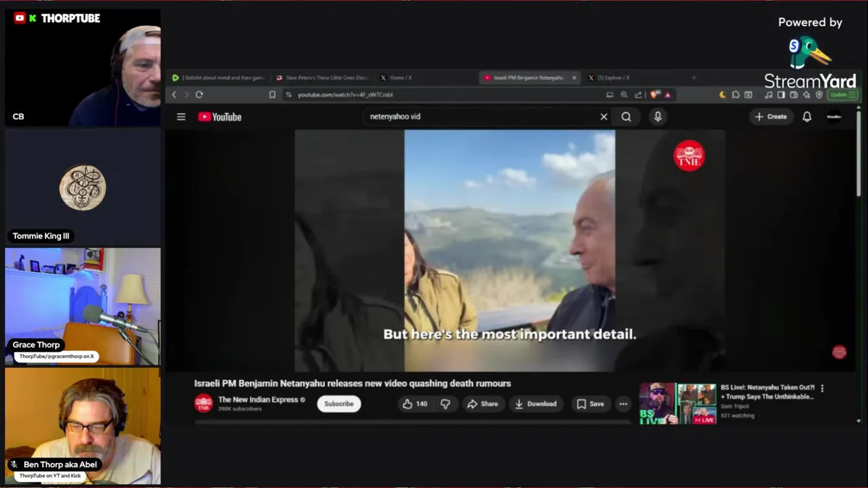This screenshot has width=868, height=488.
Task: Click the moon dark-mode extension icon
Action: [722, 95]
